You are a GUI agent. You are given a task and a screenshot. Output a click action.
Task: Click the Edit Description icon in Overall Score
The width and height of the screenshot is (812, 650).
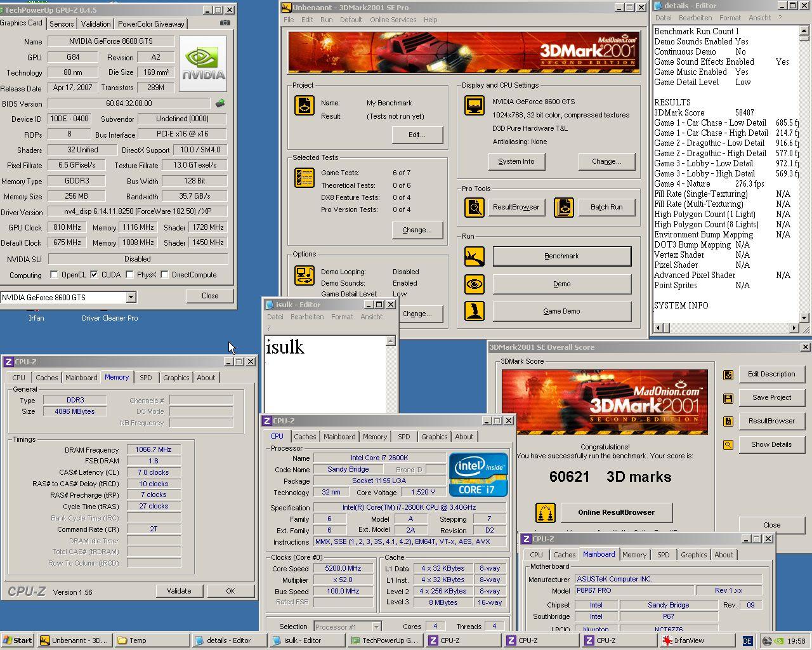(x=728, y=375)
